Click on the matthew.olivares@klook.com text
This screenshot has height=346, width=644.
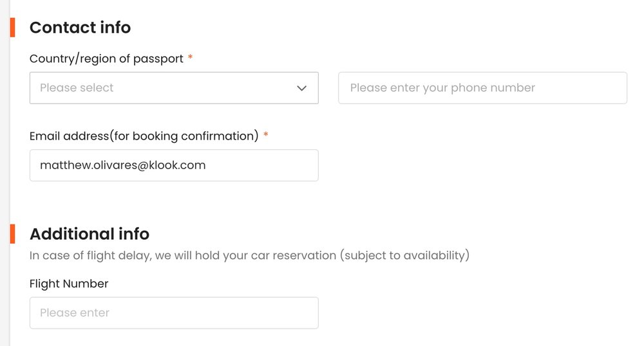click(x=122, y=165)
